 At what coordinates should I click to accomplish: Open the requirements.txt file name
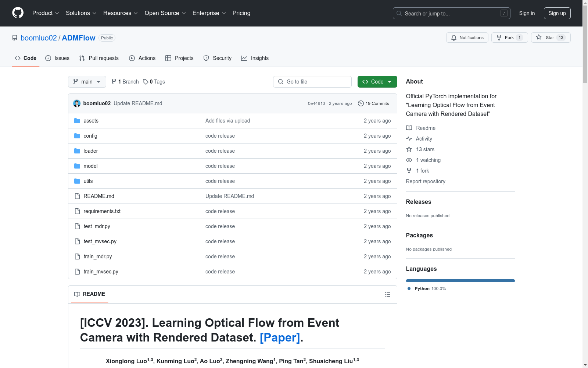[x=102, y=211]
